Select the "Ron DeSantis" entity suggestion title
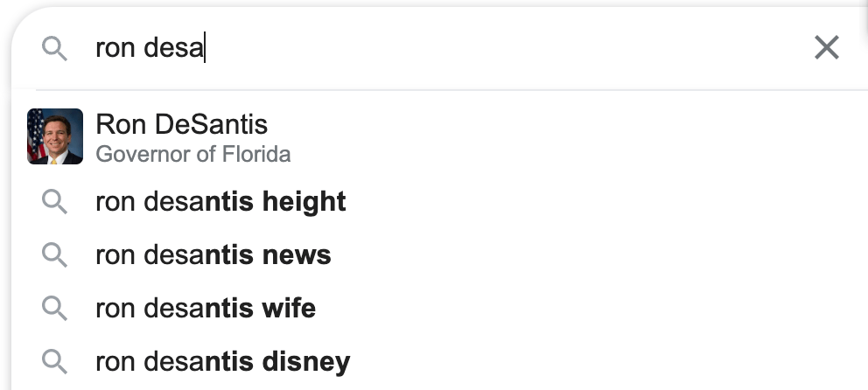 tap(181, 124)
